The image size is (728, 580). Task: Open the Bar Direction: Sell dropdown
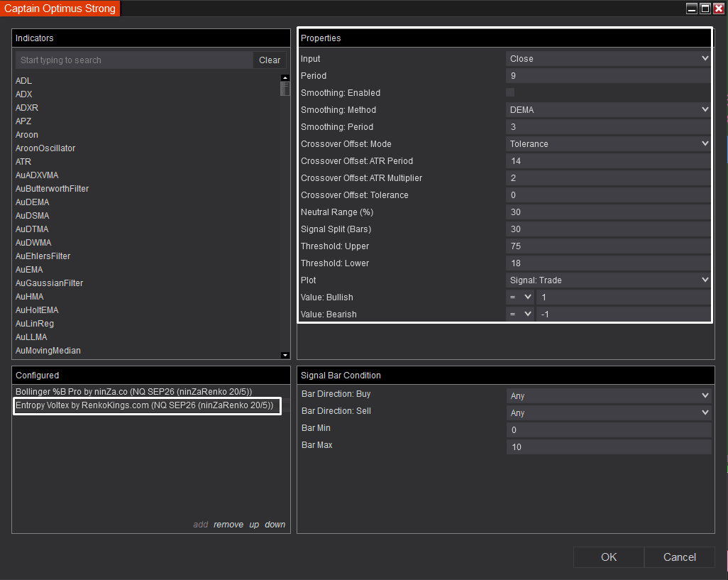coord(609,413)
